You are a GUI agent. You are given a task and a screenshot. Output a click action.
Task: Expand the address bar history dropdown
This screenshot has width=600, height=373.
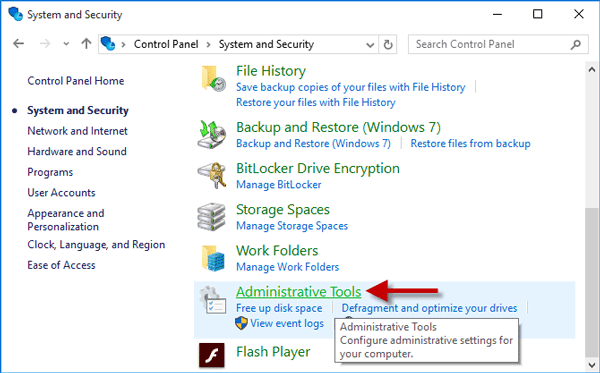[370, 45]
